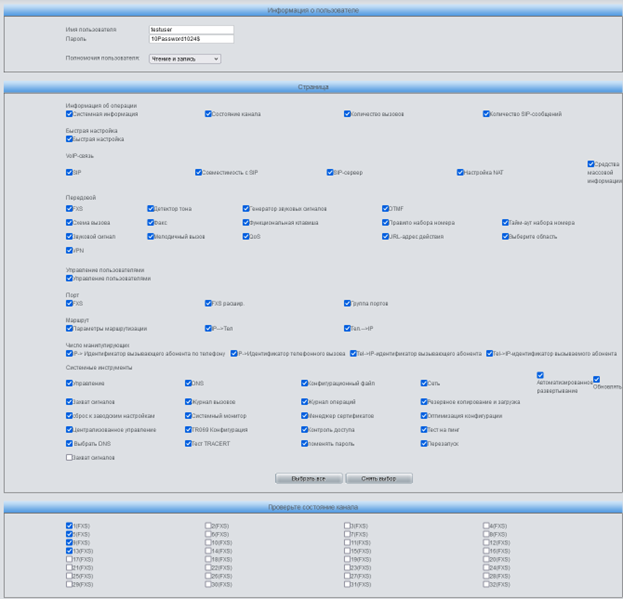Toggle 'Журнал вызовов' checkbox
This screenshot has height=599, width=623.
coord(188,402)
